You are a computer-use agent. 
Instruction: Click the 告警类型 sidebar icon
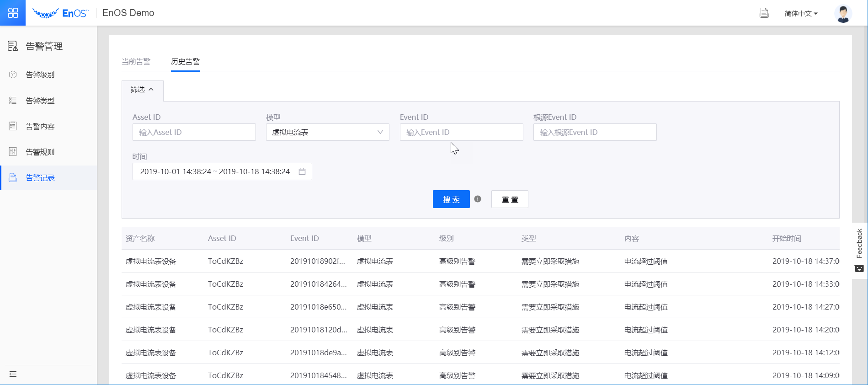point(13,101)
